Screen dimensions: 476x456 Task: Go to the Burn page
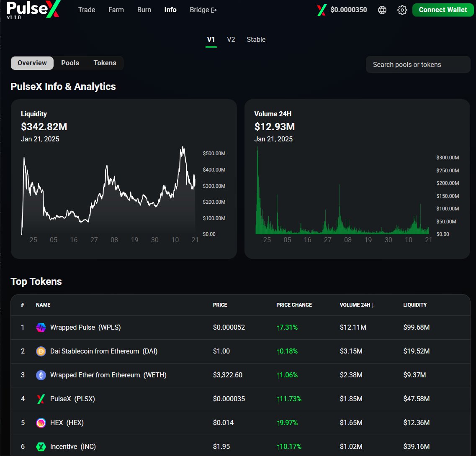tap(144, 10)
